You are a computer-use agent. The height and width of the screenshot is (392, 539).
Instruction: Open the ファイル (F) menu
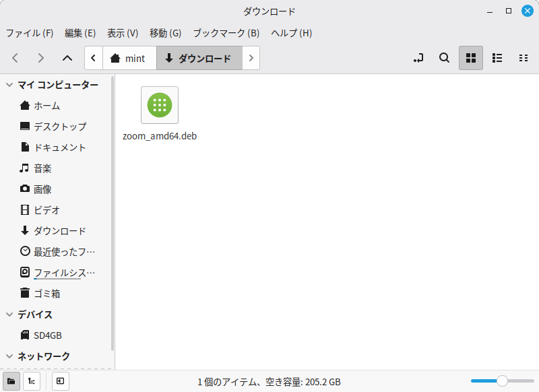coord(30,33)
